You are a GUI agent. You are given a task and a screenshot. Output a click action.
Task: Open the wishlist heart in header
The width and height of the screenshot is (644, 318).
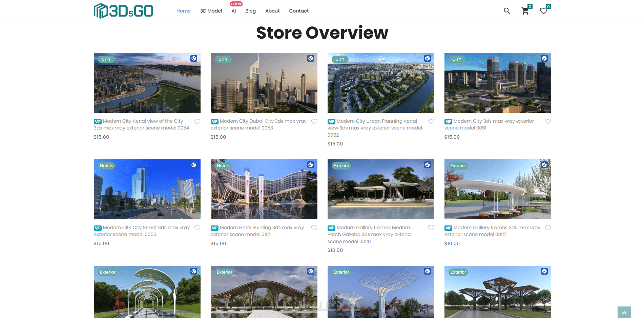(x=543, y=11)
